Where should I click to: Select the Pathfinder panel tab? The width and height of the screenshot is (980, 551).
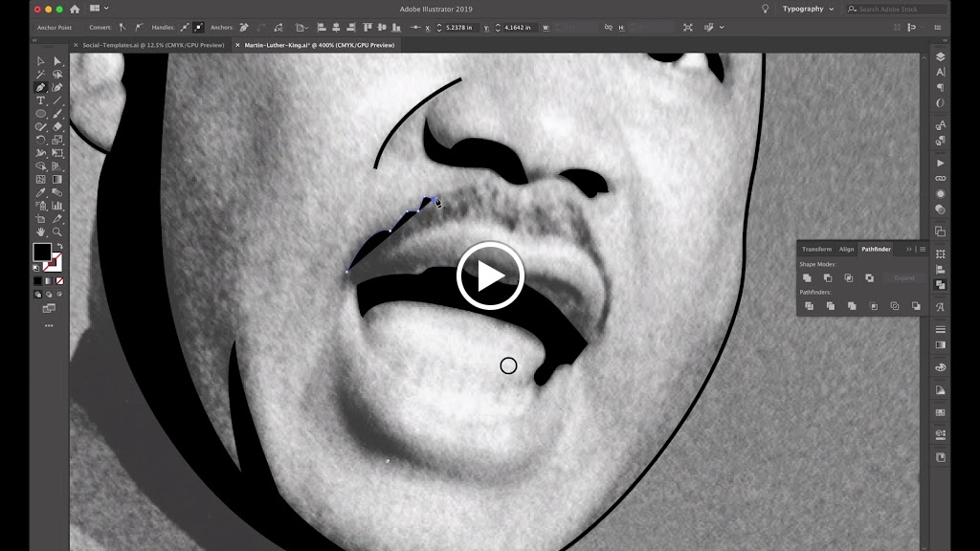tap(877, 250)
